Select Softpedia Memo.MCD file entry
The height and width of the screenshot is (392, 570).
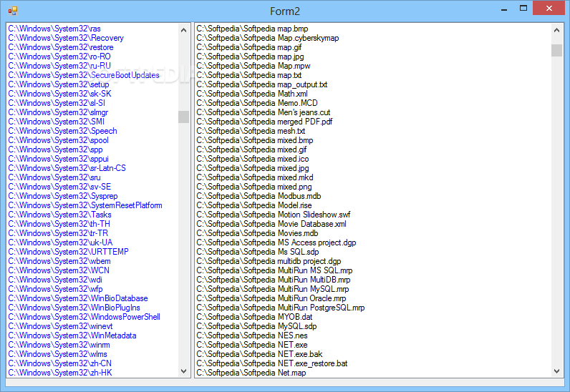pos(257,103)
